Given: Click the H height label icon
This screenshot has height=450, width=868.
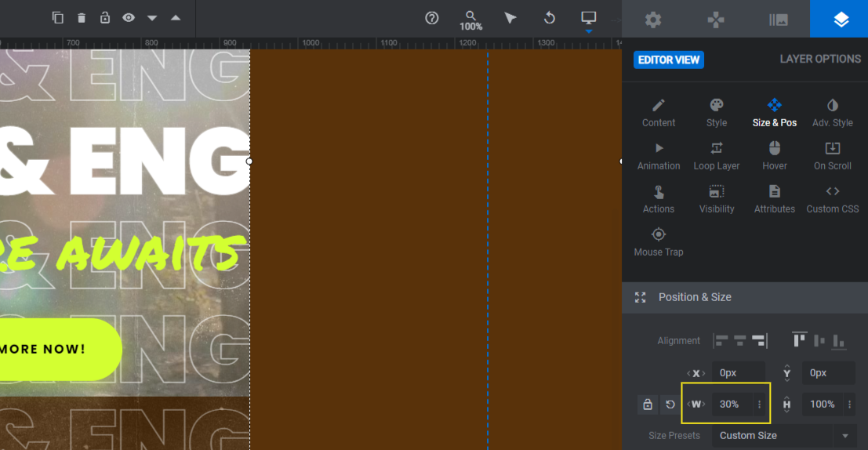Looking at the screenshot, I should tap(786, 405).
